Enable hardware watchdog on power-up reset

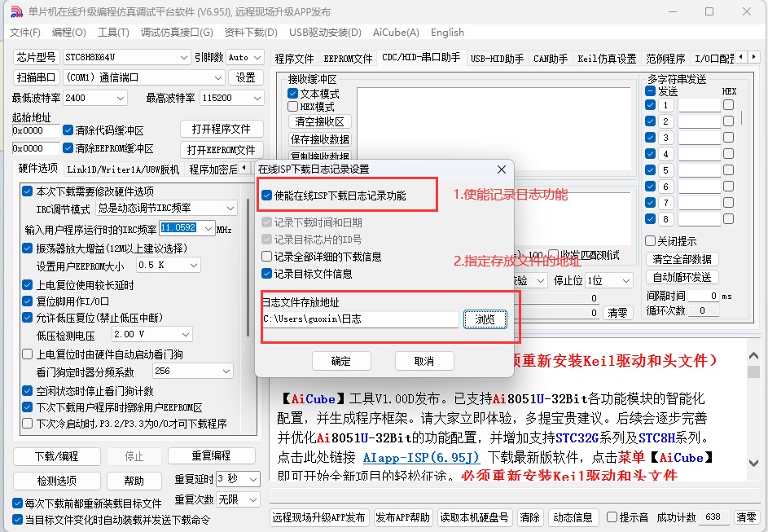(28, 354)
